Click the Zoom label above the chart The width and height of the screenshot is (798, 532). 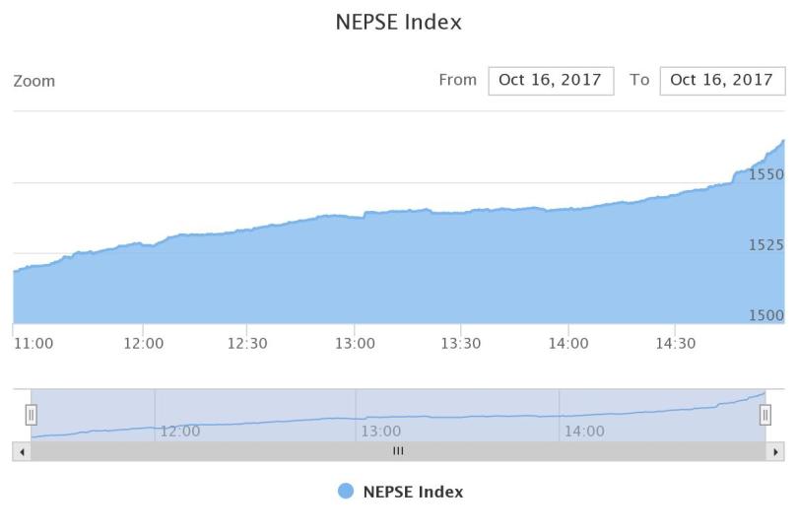pos(34,81)
